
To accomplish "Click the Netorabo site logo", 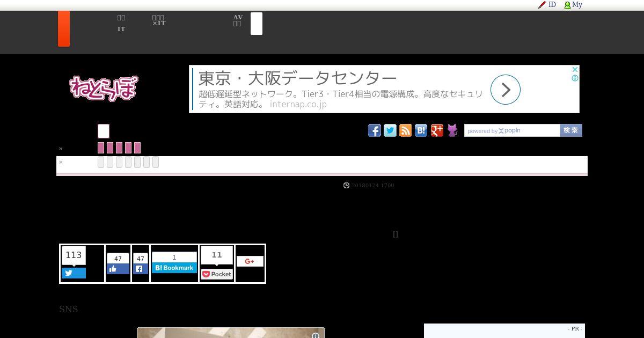I will coord(104,88).
